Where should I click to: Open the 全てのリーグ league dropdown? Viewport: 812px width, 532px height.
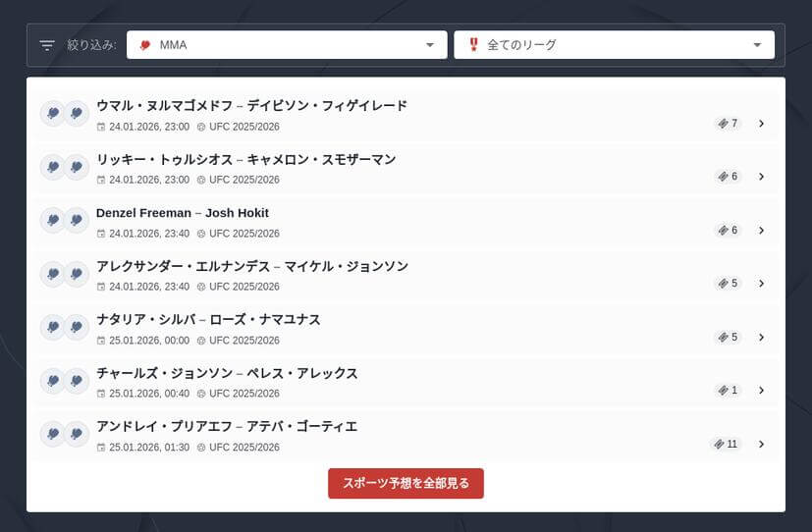point(615,45)
